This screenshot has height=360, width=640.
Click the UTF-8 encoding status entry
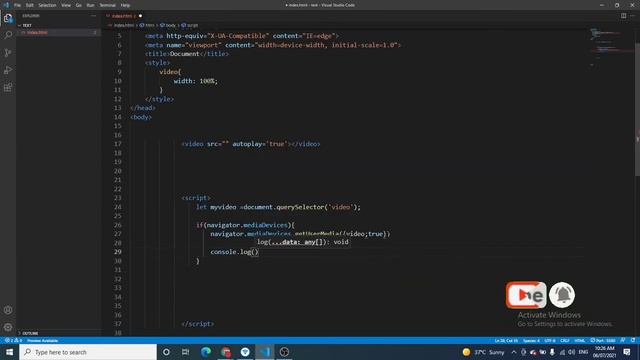[x=550, y=340]
